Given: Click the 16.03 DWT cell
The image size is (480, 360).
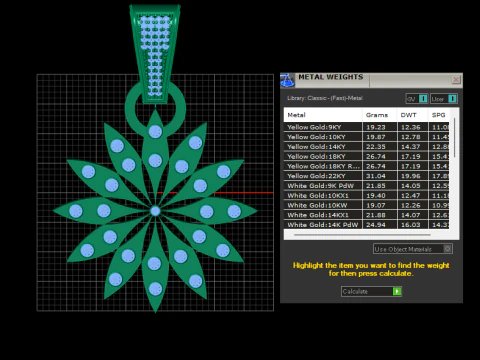Looking at the screenshot, I should click(413, 225).
